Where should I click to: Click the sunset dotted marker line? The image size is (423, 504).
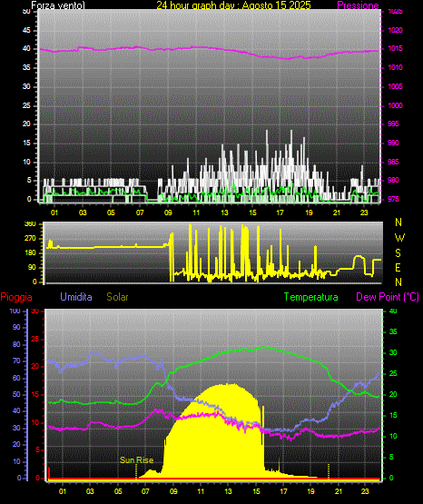(x=329, y=470)
